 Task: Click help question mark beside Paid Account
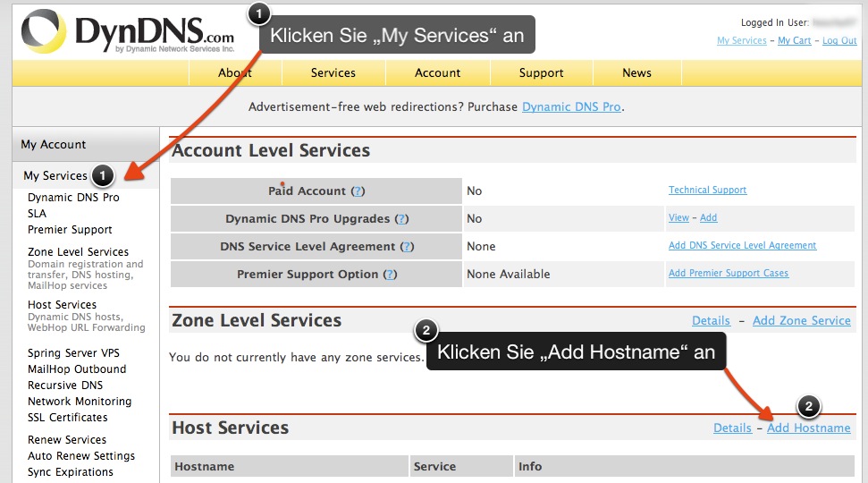(358, 191)
